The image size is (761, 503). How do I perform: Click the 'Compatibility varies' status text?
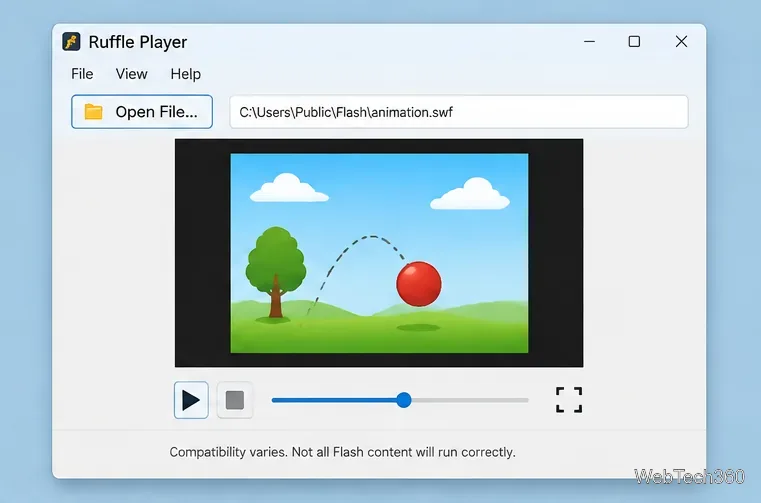tap(342, 452)
